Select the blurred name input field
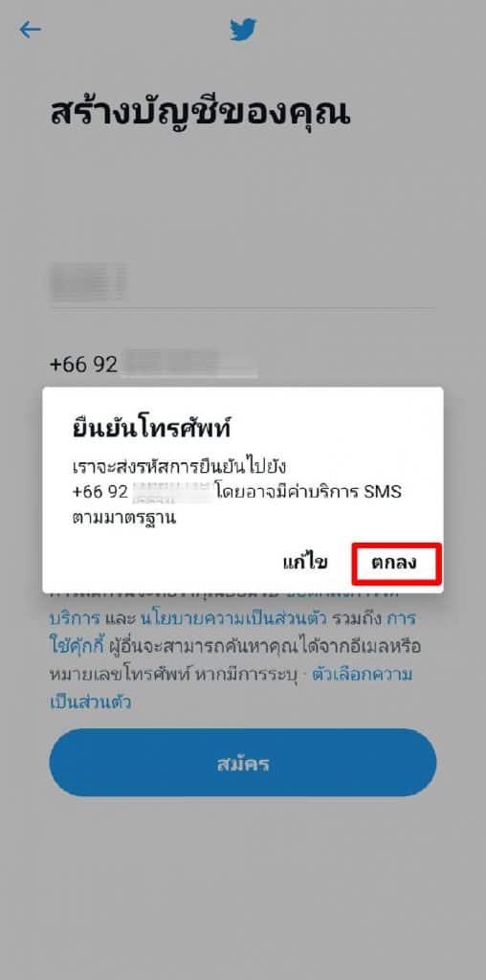 tap(243, 282)
